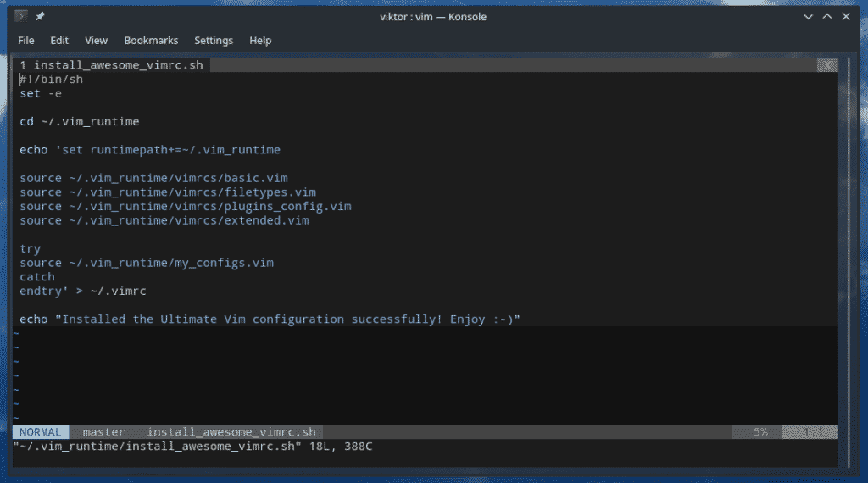The image size is (868, 483).
Task: Click the endtry' > ~/.vimrc line
Action: (83, 291)
